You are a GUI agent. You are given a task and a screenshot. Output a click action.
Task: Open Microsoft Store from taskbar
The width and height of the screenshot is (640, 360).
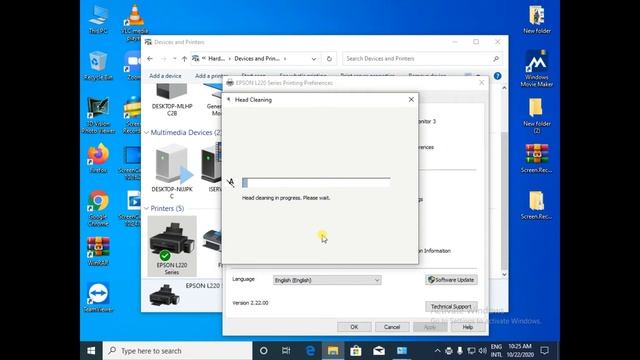[356, 351]
